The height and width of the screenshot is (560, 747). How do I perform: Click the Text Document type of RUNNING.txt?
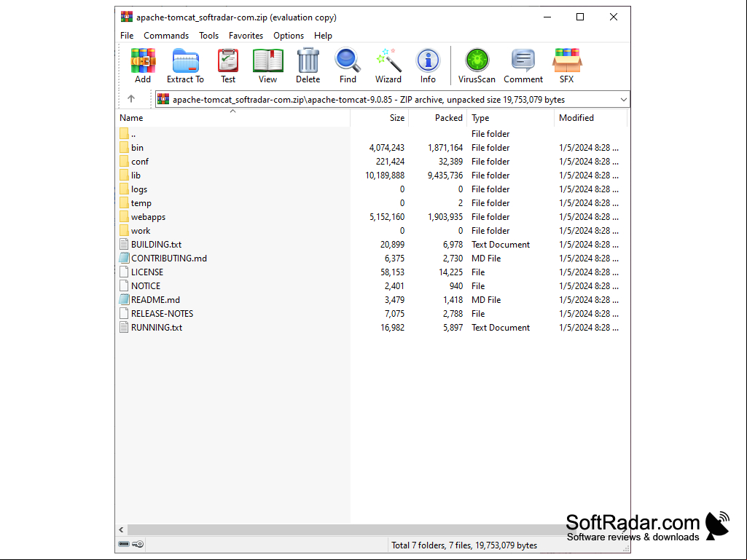pos(500,327)
